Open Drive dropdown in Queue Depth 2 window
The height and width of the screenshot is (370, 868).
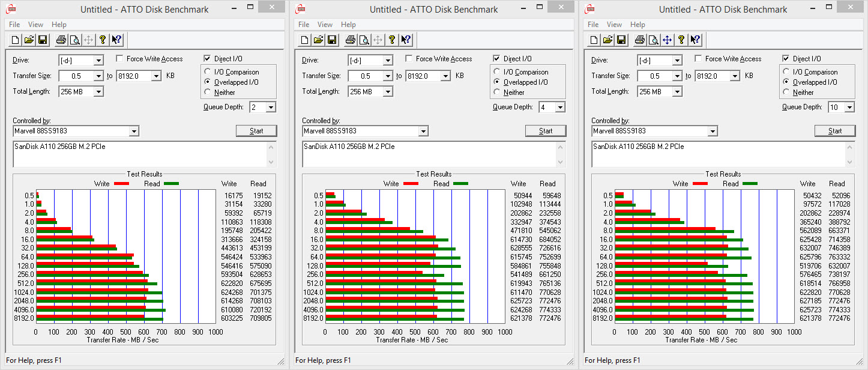(98, 60)
